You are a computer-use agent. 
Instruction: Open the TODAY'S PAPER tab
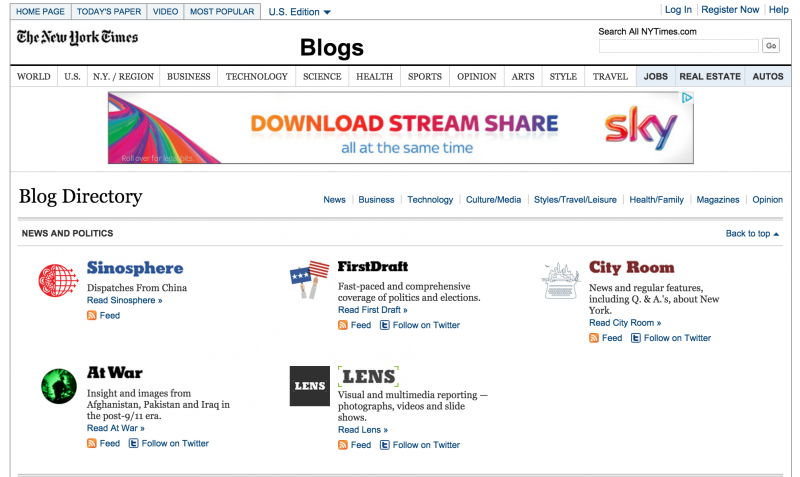109,11
